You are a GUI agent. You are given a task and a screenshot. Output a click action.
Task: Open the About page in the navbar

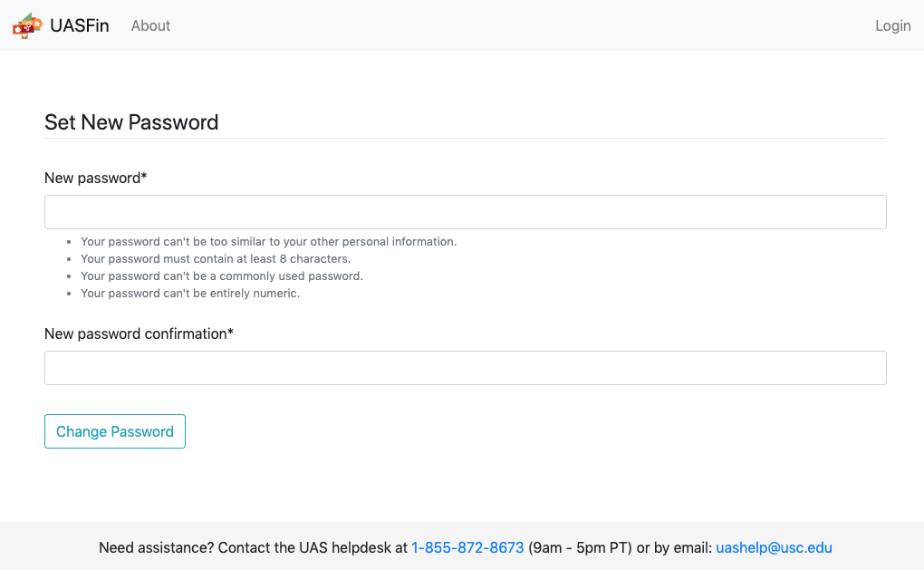pos(150,25)
